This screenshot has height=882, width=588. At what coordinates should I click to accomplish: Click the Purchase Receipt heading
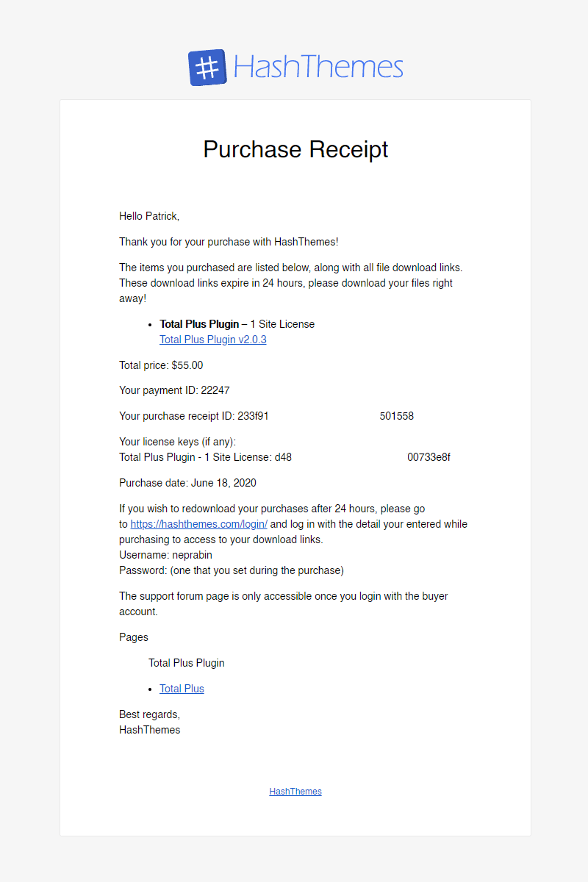click(295, 149)
